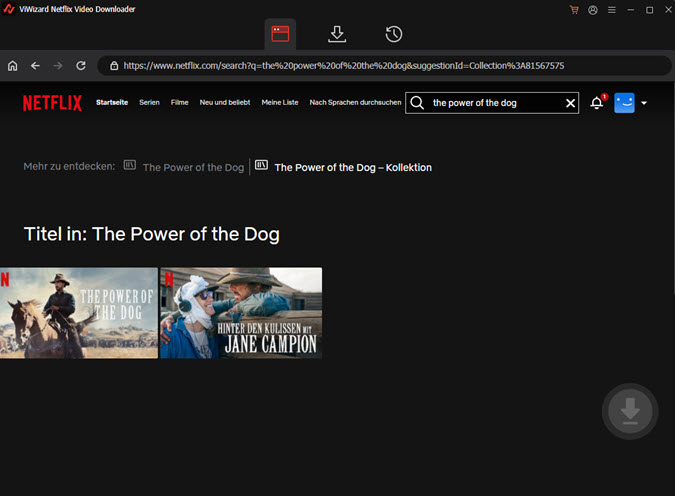Switch to the browser tab icon
Screen dimensions: 675x496
tap(280, 34)
